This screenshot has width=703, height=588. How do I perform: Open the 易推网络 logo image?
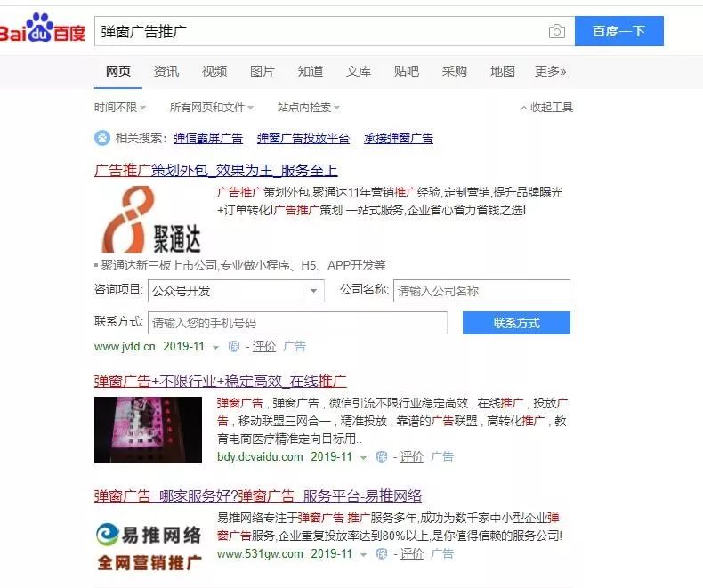point(149,547)
